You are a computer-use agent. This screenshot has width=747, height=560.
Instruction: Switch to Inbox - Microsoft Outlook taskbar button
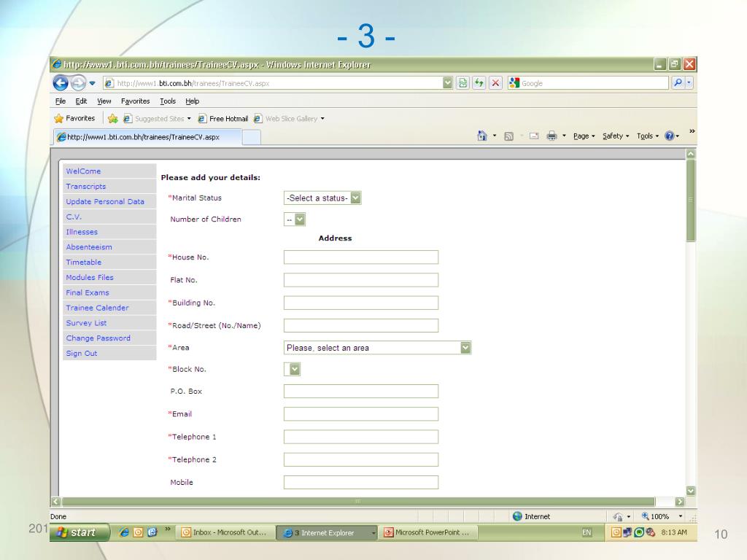[x=225, y=532]
